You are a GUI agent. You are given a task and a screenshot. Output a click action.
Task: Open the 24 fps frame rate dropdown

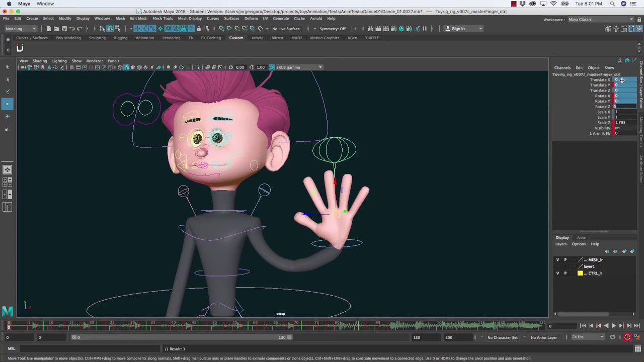[587, 337]
